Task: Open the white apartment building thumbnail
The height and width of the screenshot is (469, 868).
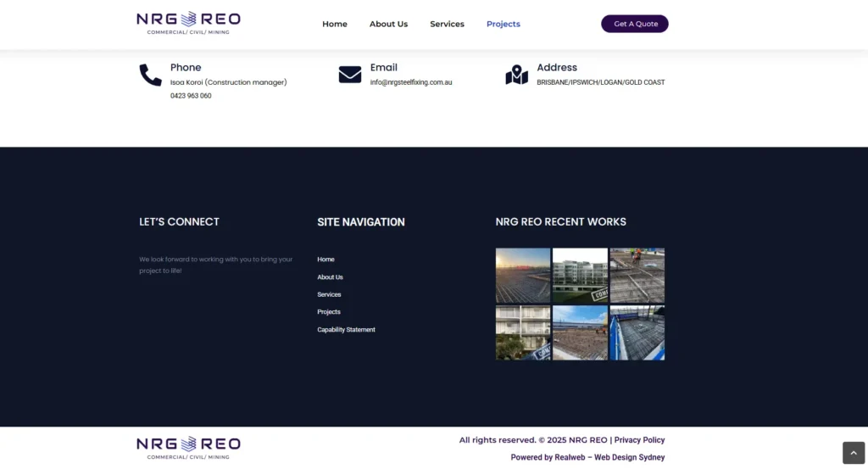Action: coord(580,275)
